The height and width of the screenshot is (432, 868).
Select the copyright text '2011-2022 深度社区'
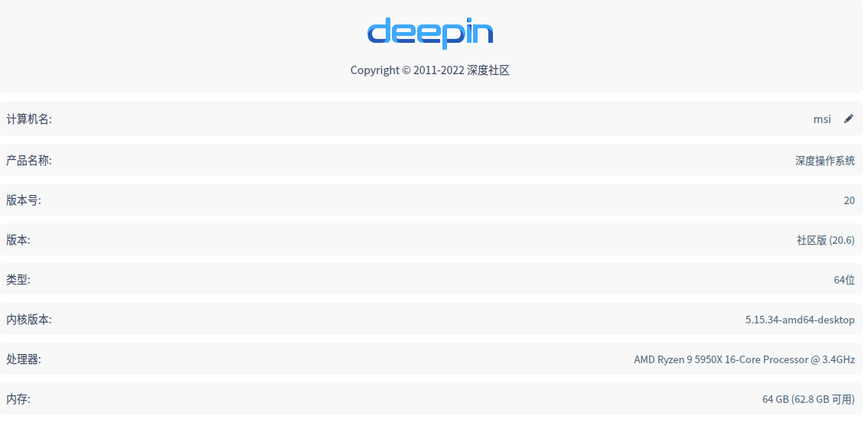tap(462, 70)
